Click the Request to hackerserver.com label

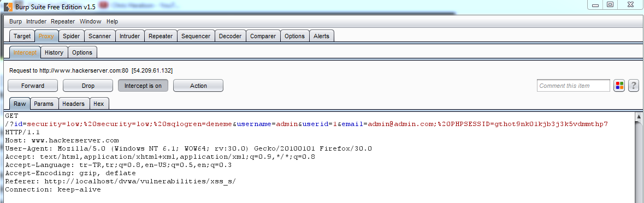pyautogui.click(x=91, y=70)
